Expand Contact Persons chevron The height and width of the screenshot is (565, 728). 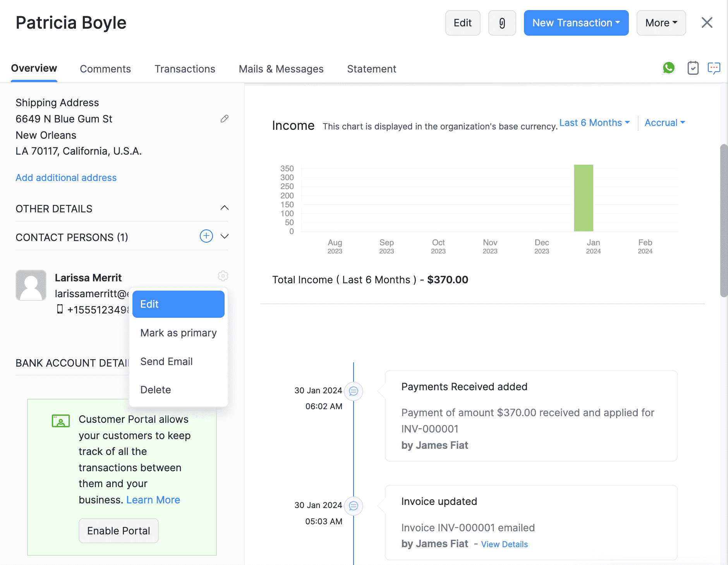tap(224, 236)
